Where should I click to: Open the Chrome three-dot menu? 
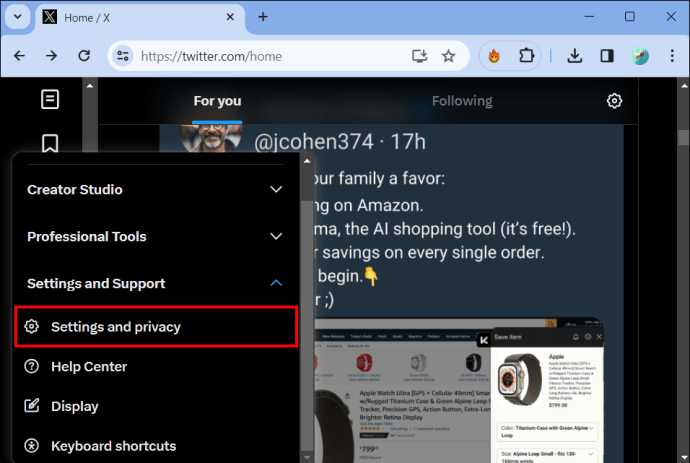672,56
